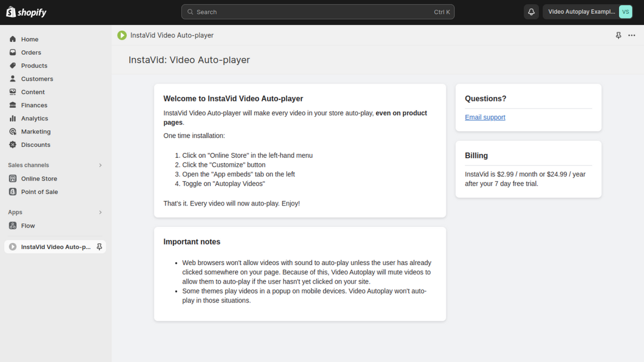Screen dimensions: 644x362
Task: Pin the InstaVid Video Auto-player app
Action: [x=618, y=35]
